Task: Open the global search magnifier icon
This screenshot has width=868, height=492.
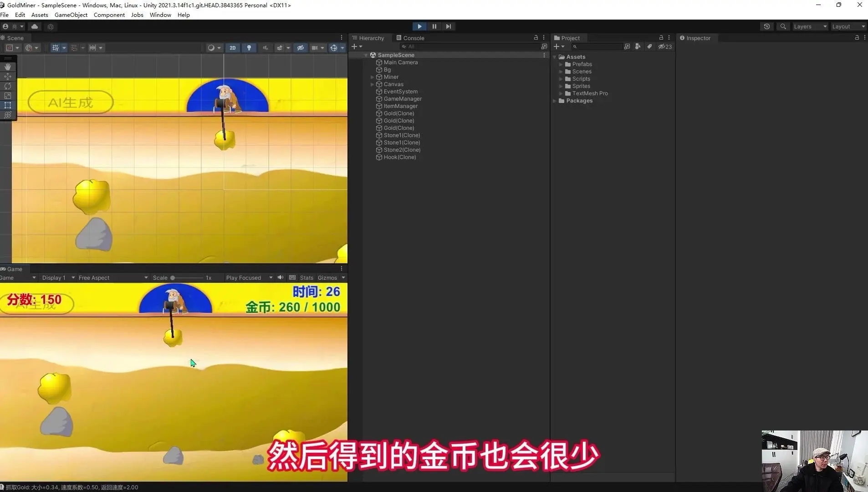Action: point(783,26)
